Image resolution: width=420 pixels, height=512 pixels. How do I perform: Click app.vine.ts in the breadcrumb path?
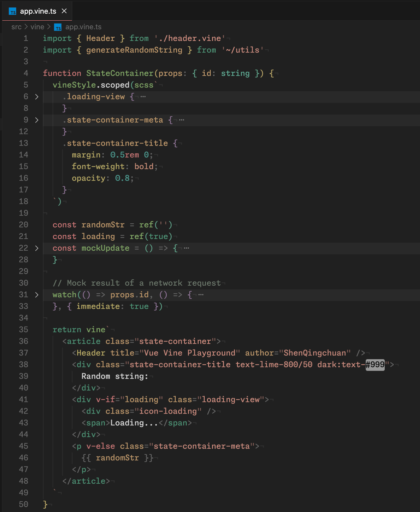pos(83,27)
